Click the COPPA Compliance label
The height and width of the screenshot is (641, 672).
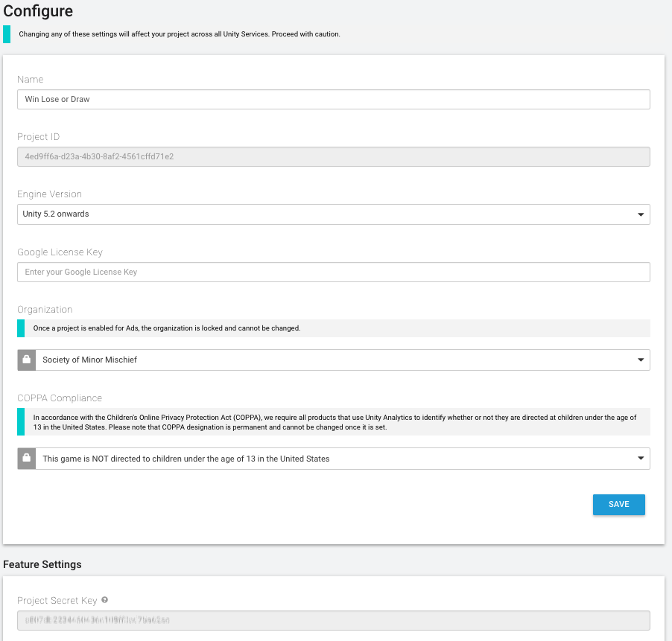point(60,398)
